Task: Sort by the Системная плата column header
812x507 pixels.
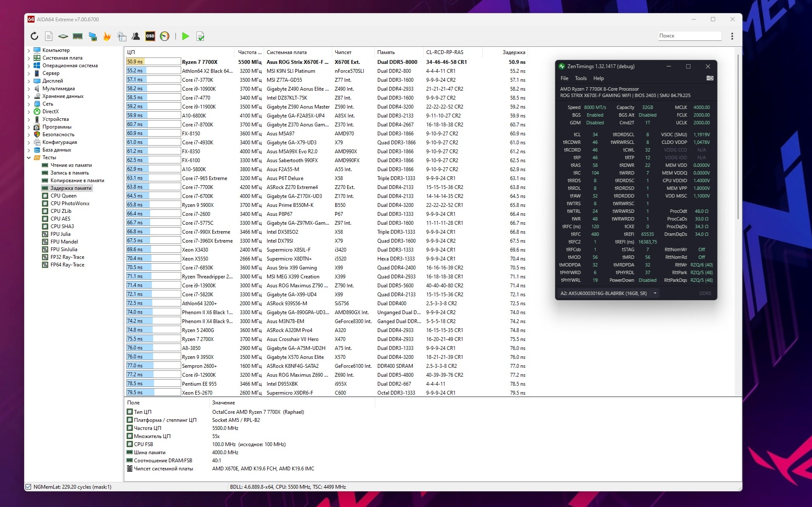Action: point(297,52)
